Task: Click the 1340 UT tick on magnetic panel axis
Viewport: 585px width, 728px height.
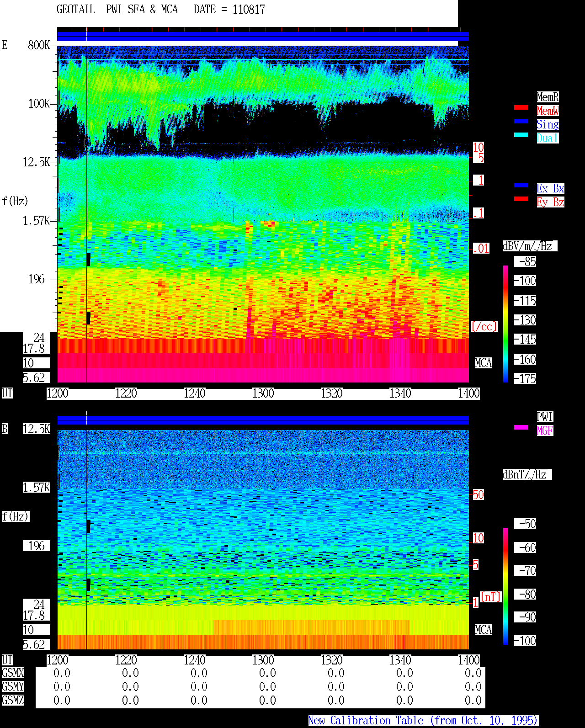Action: pyautogui.click(x=400, y=660)
